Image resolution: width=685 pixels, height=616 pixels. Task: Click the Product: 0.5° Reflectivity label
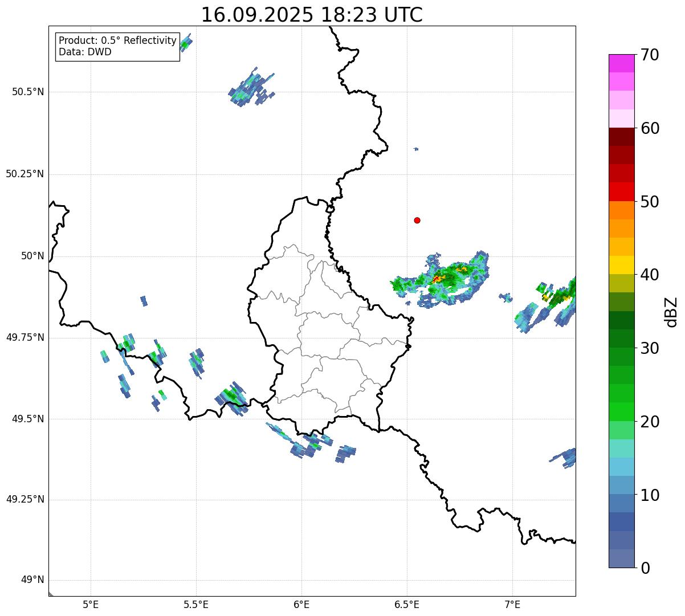tap(117, 41)
